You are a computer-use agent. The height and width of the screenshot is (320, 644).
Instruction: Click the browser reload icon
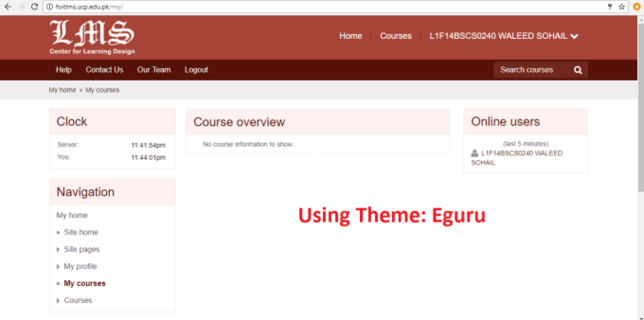point(34,7)
